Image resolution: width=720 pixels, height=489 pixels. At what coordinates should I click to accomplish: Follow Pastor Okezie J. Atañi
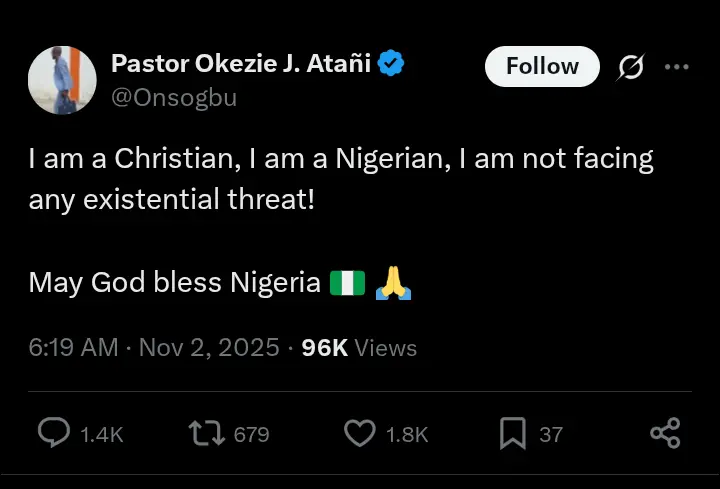(x=542, y=67)
